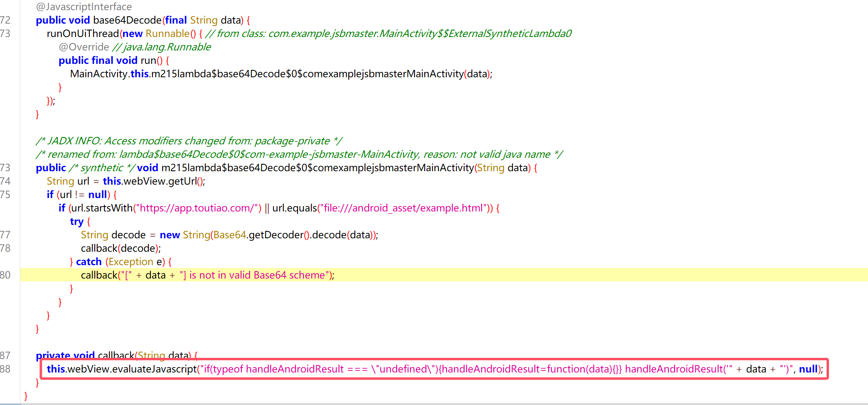
Task: Click the runOnUiThread call
Action: (x=82, y=33)
